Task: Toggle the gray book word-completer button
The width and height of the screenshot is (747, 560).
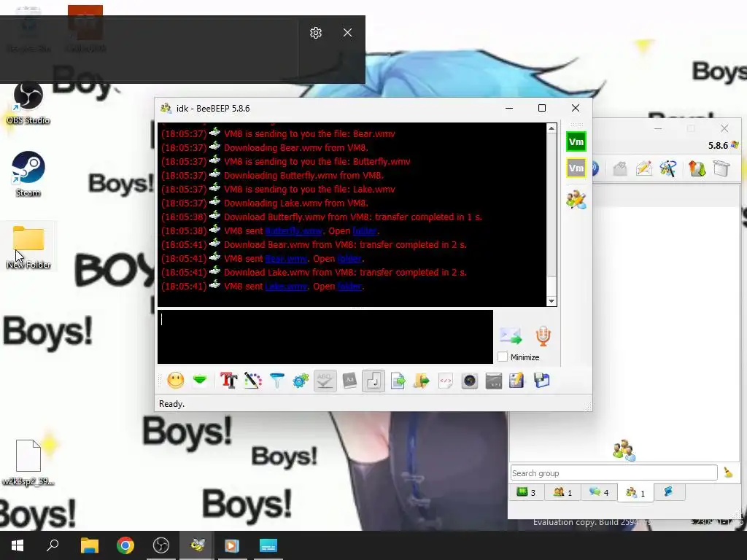Action: [349, 381]
